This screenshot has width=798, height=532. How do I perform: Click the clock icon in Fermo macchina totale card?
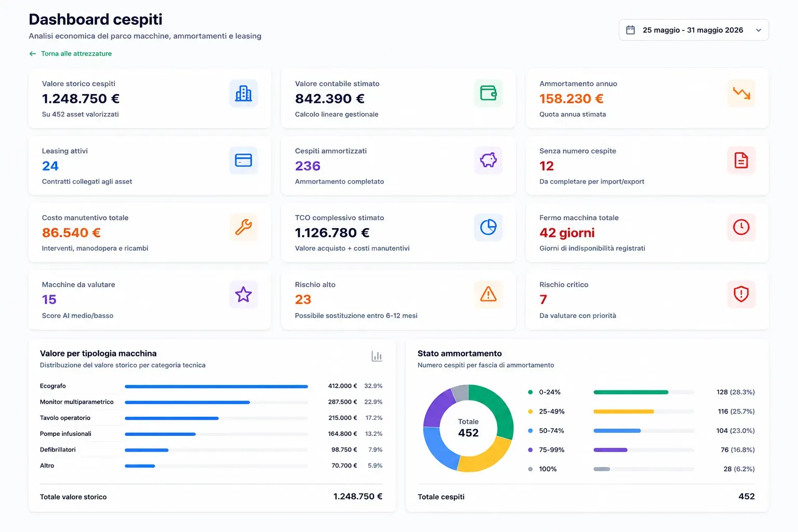click(741, 227)
